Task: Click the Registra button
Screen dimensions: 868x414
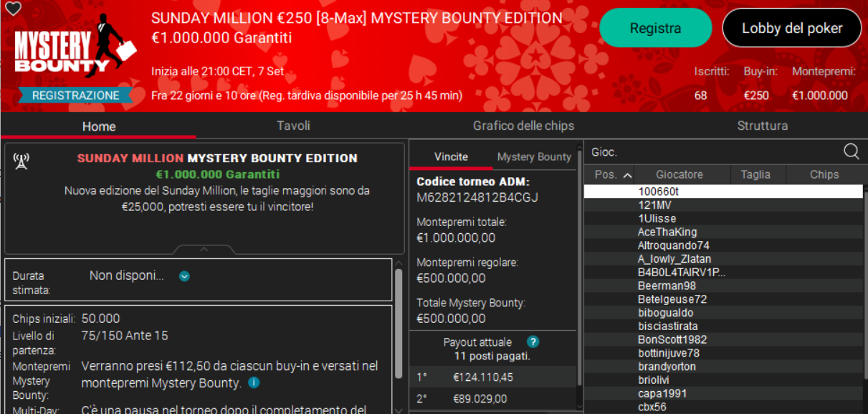Action: coord(655,28)
